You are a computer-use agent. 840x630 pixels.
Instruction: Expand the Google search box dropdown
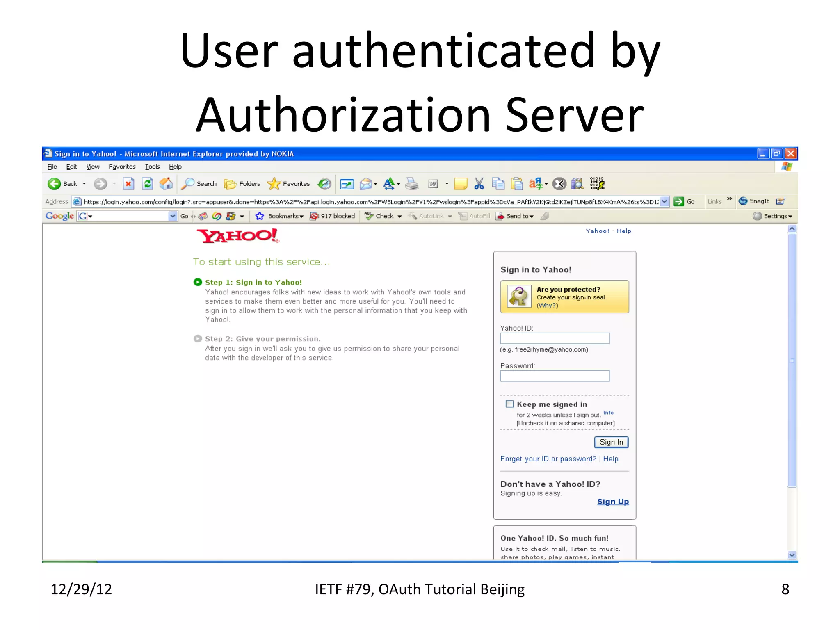173,216
